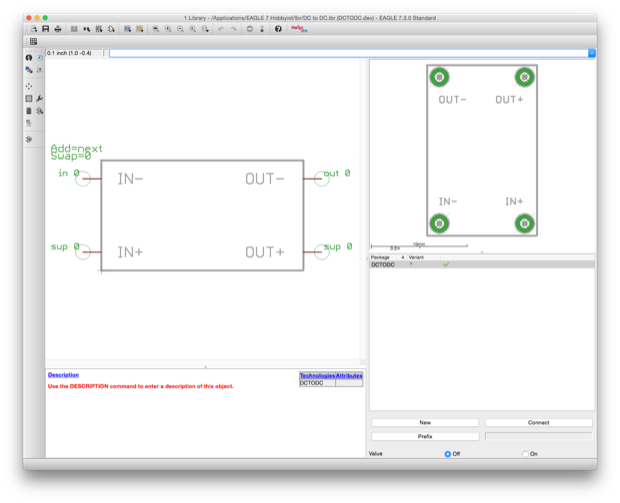Redo the last undone action
The image size is (620, 503).
pos(233,29)
